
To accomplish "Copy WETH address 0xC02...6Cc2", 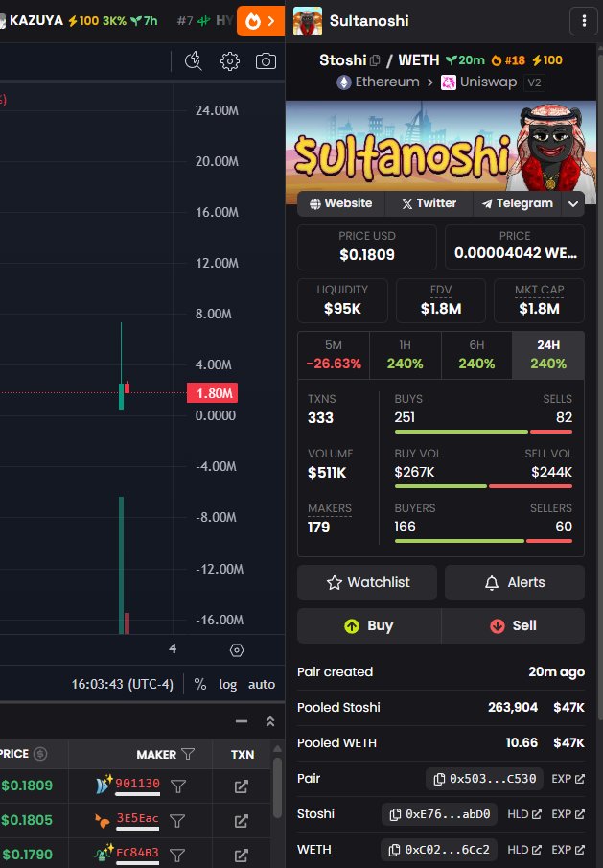I will pyautogui.click(x=439, y=850).
